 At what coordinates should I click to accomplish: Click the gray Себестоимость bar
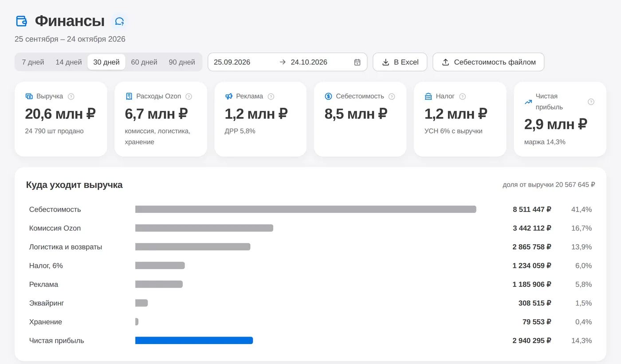tap(306, 209)
